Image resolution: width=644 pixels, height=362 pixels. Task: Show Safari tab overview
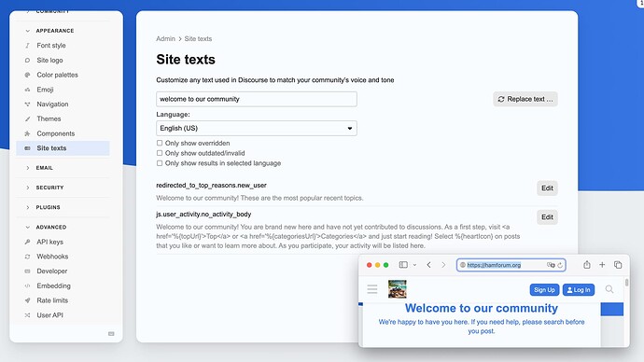point(618,265)
